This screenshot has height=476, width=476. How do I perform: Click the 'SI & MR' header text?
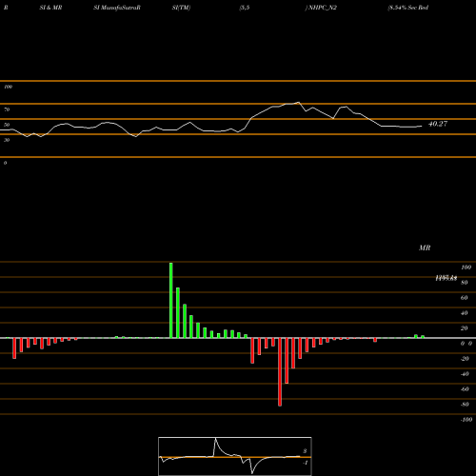coord(50,8)
